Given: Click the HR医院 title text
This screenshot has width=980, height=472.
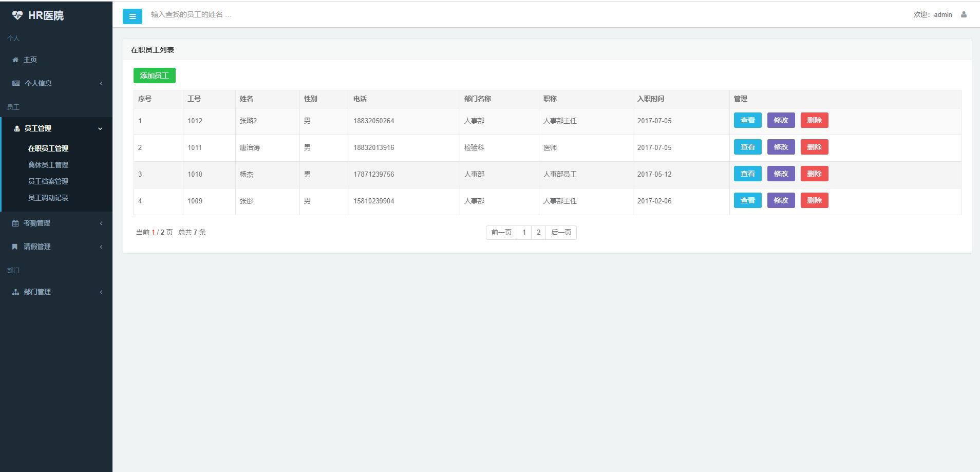Looking at the screenshot, I should coord(46,15).
